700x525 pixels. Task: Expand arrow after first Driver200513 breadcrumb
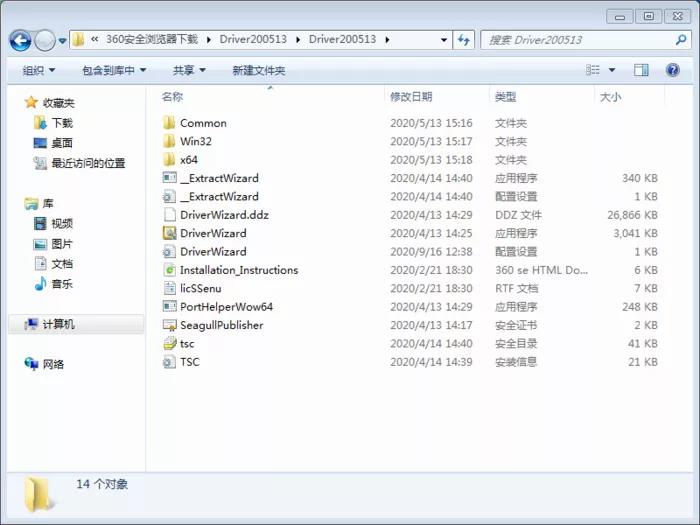(x=298, y=40)
